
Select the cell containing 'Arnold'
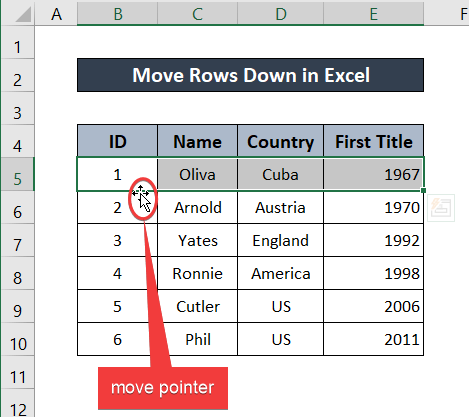coord(197,207)
